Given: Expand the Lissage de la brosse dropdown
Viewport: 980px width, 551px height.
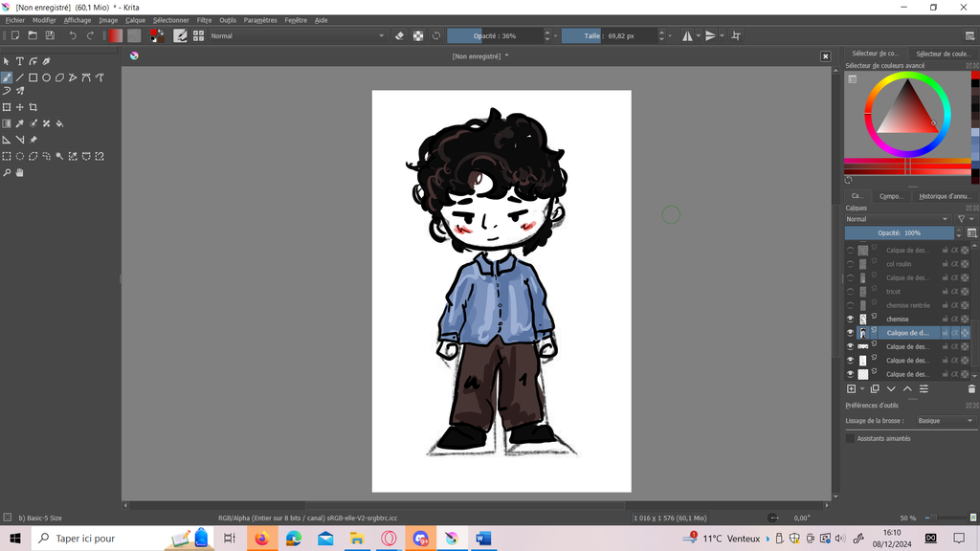Looking at the screenshot, I should pyautogui.click(x=944, y=421).
